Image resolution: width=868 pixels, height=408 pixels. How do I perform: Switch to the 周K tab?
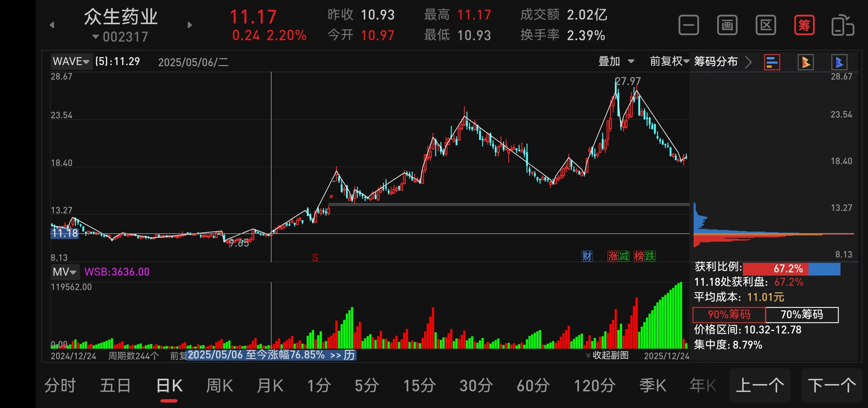(219, 386)
